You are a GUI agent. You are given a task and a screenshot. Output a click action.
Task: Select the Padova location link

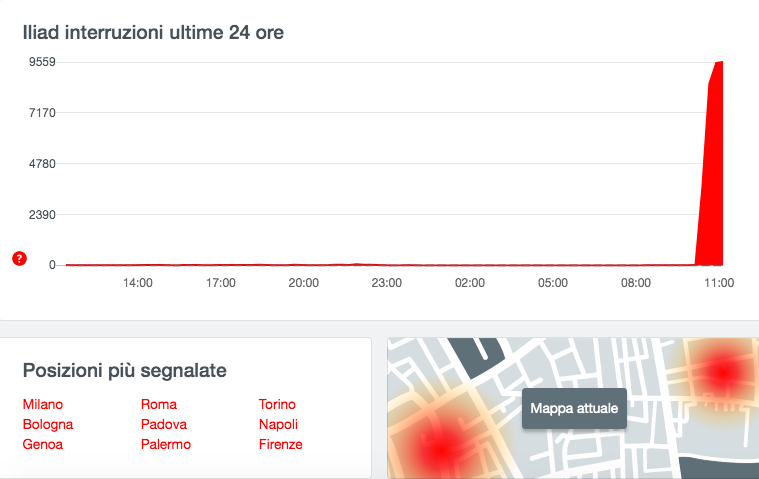(164, 424)
